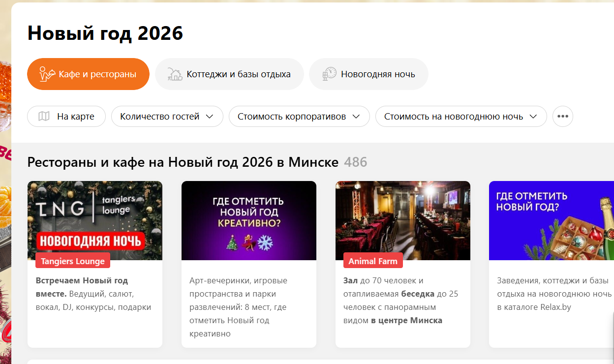Image resolution: width=614 pixels, height=364 pixels.
Task: Click the chevron in Стоимость на новогоднюю ночь
Action: tap(533, 117)
